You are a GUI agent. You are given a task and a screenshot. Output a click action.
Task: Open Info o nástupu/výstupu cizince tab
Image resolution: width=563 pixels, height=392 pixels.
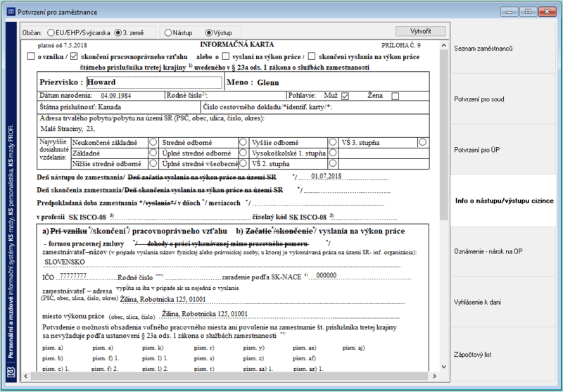pos(504,201)
